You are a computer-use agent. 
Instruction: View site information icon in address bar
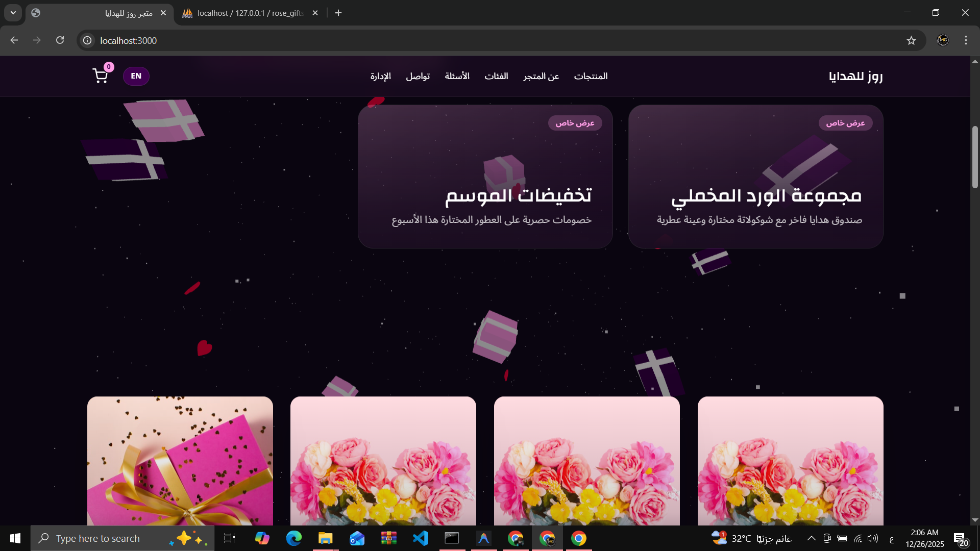pos(88,40)
